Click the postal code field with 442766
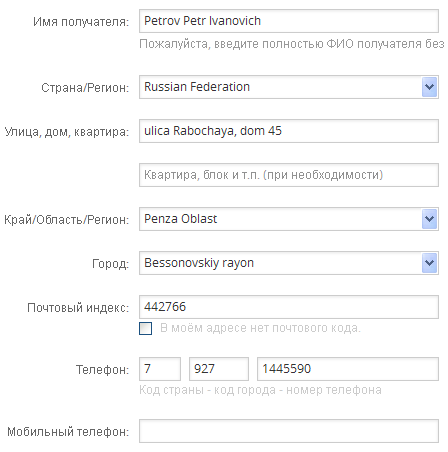The image size is (448, 452). (x=289, y=307)
